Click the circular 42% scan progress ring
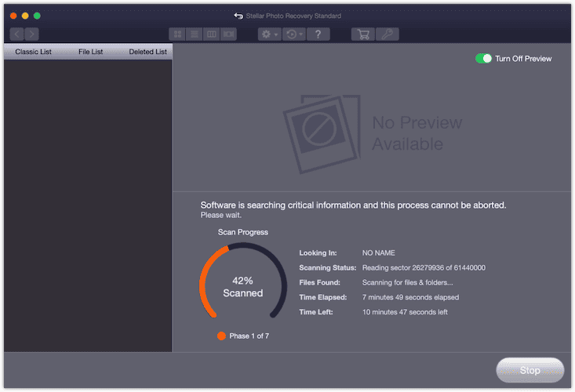This screenshot has height=392, width=575. pyautogui.click(x=242, y=287)
